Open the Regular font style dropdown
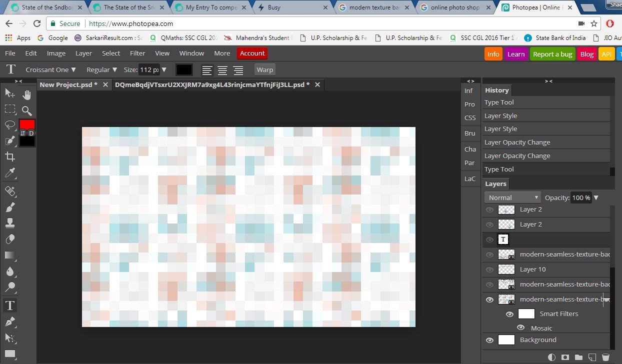This screenshot has width=622, height=364. pos(101,69)
